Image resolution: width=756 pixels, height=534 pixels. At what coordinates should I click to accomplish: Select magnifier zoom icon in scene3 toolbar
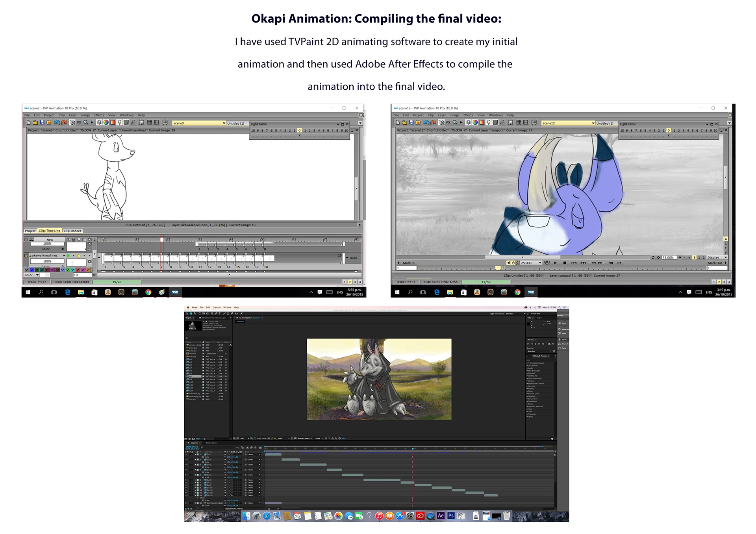point(85,122)
